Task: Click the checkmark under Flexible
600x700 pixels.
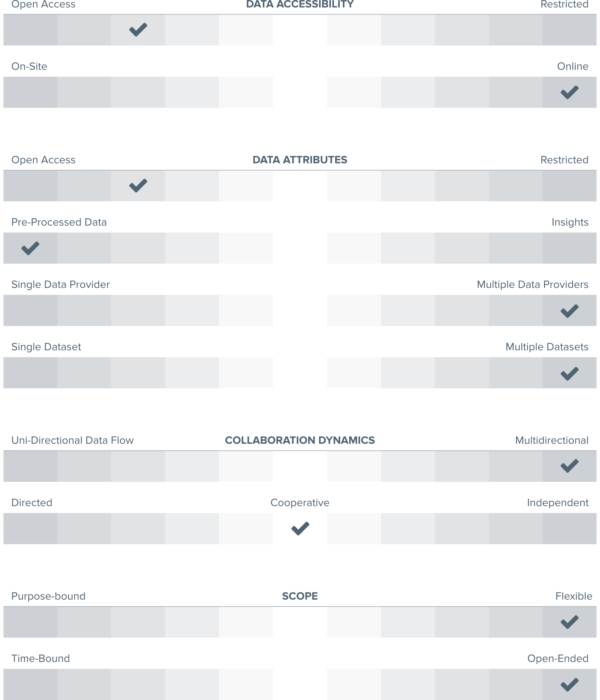Action: tap(569, 622)
